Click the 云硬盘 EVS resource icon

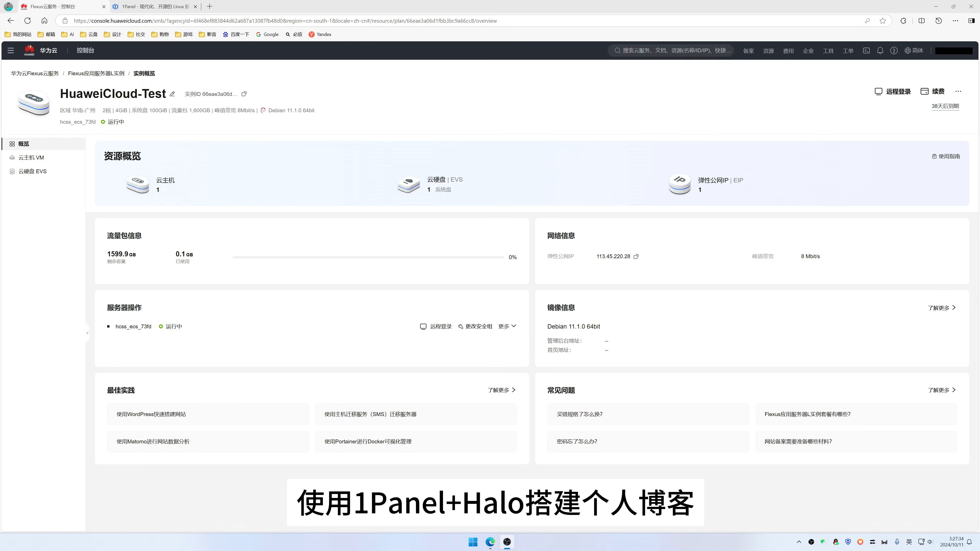pos(409,185)
